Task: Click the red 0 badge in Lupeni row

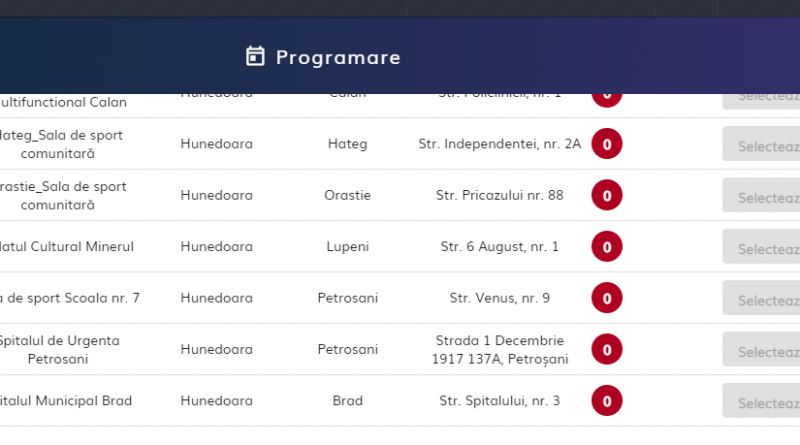Action: pos(606,246)
